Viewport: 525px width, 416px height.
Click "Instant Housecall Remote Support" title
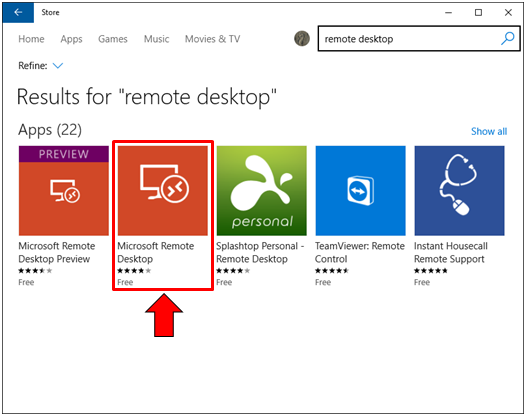point(451,252)
